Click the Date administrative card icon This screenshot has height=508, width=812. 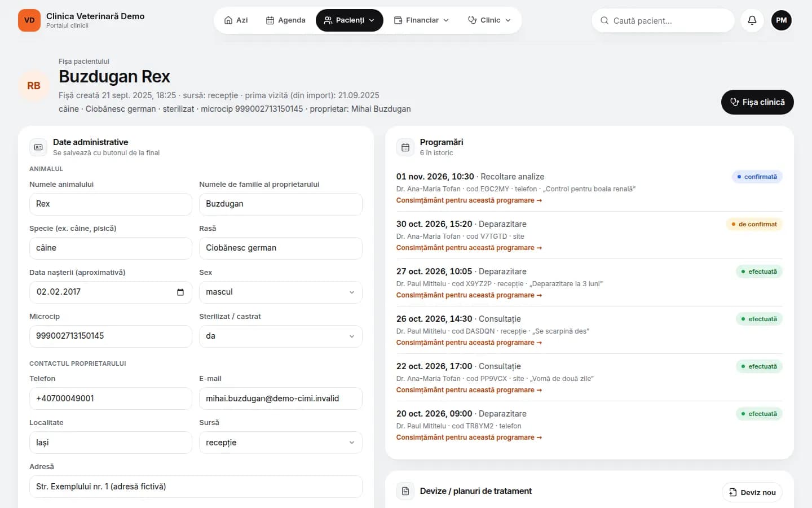pyautogui.click(x=38, y=147)
